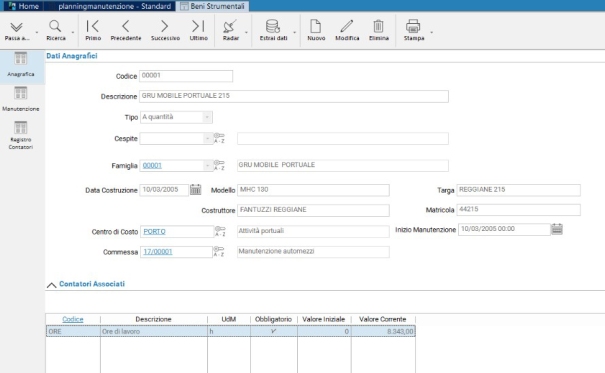605x373 pixels.
Task: Open the Estrai dati dropdown arrow
Action: click(x=294, y=32)
